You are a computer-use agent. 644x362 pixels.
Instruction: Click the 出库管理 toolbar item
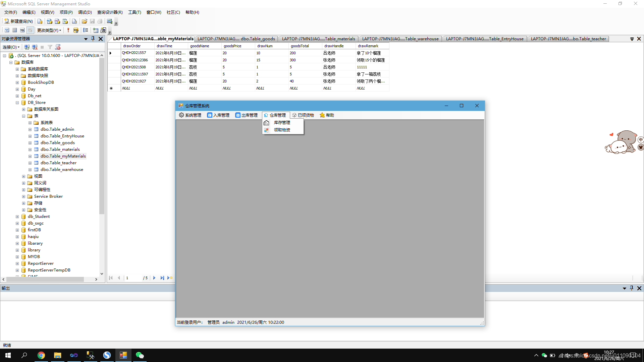click(247, 115)
